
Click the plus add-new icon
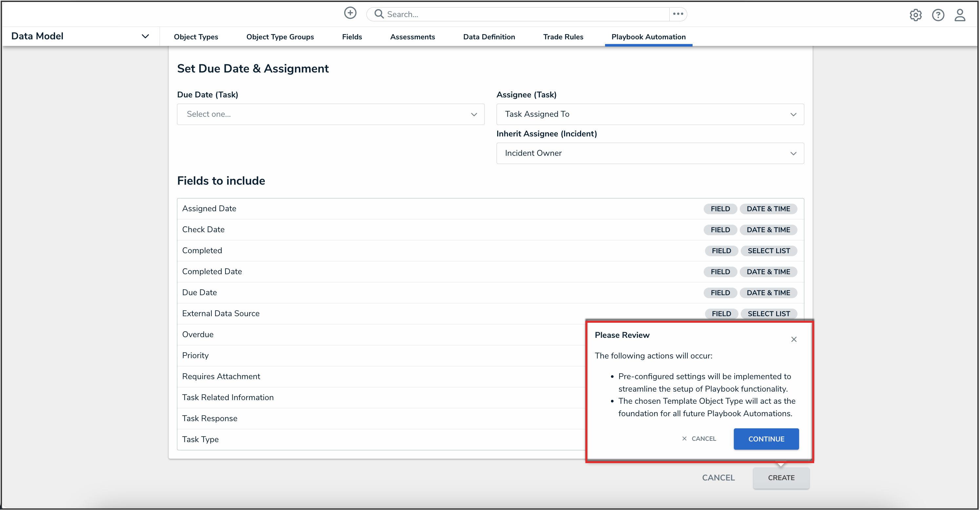click(x=350, y=13)
